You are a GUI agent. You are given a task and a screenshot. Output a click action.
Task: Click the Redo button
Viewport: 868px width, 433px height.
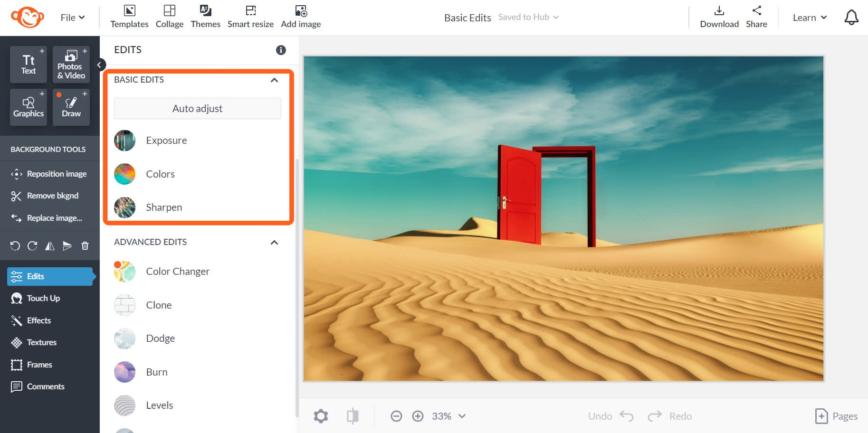point(669,416)
